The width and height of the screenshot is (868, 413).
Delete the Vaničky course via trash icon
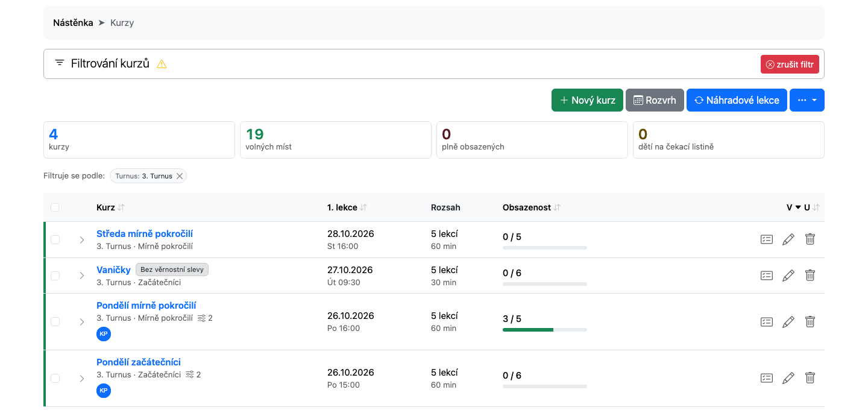(x=810, y=276)
